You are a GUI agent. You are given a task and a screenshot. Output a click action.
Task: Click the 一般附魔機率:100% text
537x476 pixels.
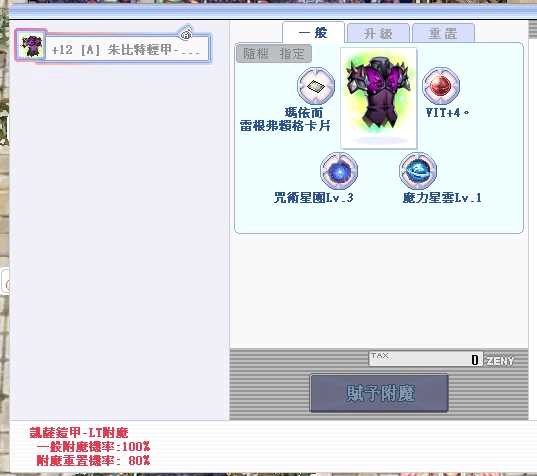[93, 447]
